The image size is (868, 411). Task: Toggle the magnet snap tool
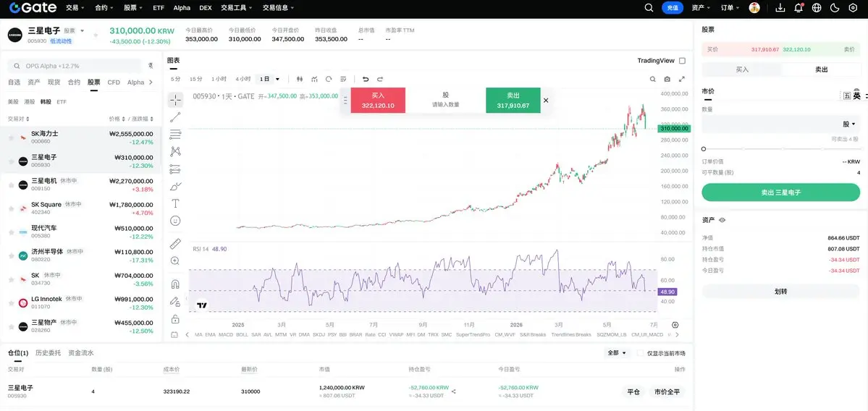(x=175, y=284)
